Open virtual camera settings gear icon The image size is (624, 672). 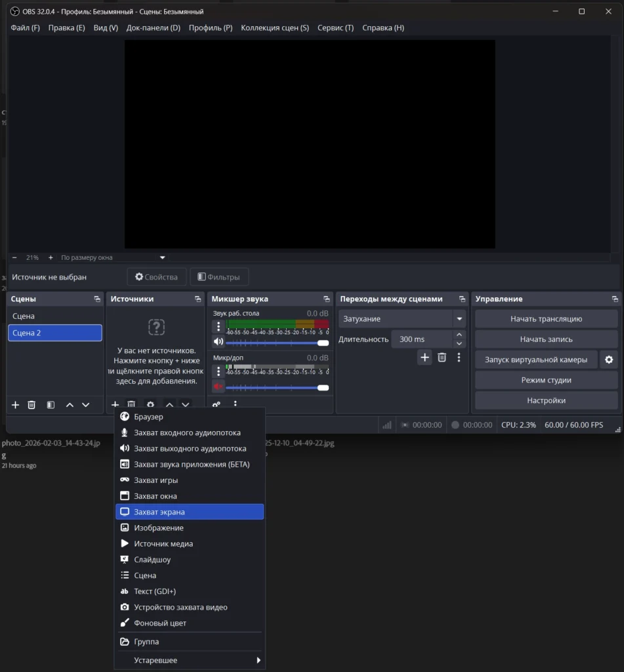609,360
